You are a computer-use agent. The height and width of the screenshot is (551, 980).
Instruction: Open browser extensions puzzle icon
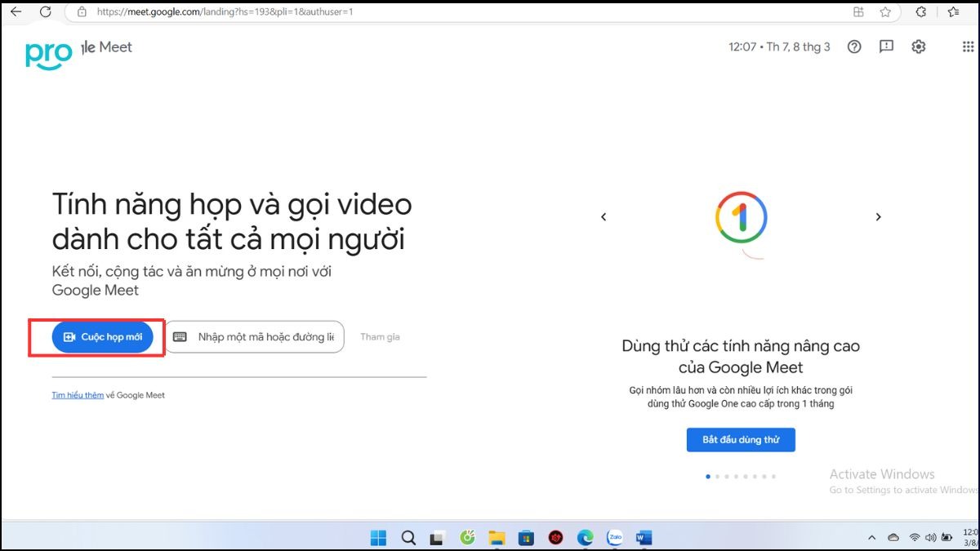(x=921, y=12)
